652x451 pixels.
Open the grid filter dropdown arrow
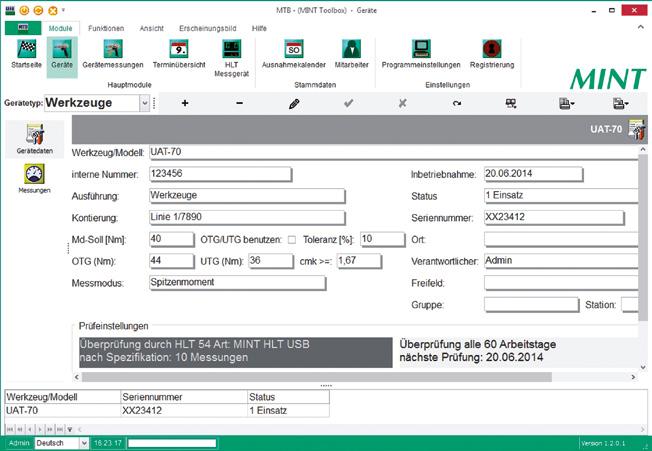[70, 429]
